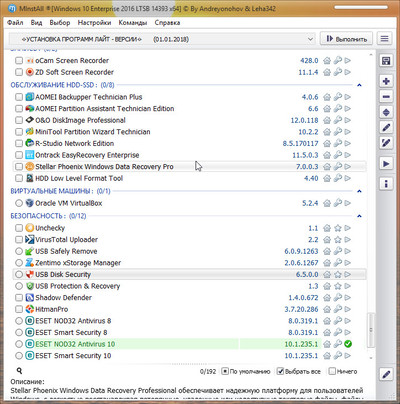Image resolution: width=400 pixels, height=404 pixels.
Task: Check the oCam Screen Recorder checkbox
Action: (x=19, y=61)
